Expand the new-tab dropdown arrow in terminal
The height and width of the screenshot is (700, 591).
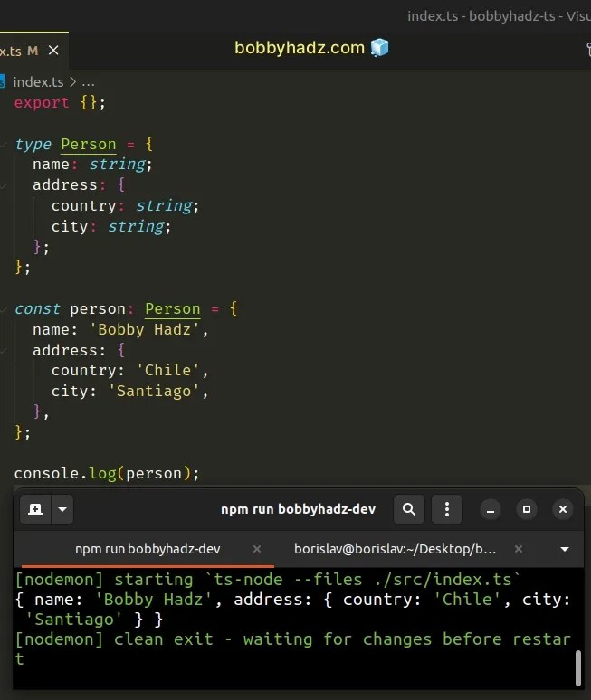(62, 509)
